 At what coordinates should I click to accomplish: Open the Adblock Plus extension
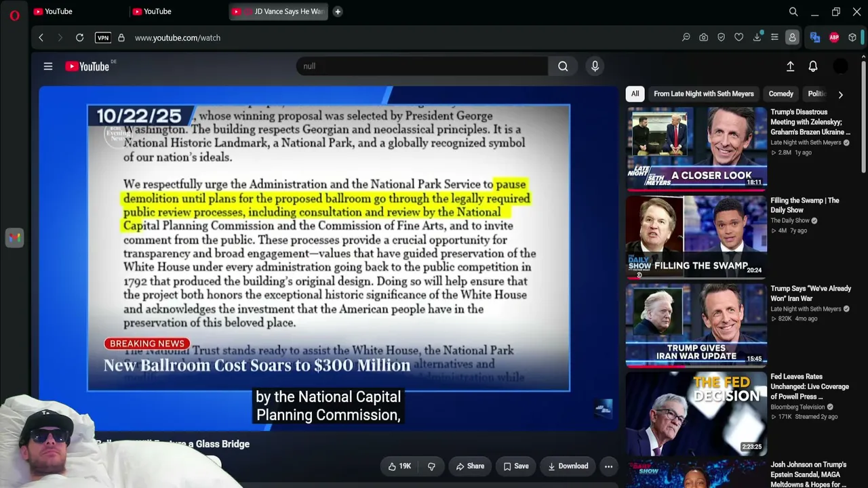pos(834,38)
